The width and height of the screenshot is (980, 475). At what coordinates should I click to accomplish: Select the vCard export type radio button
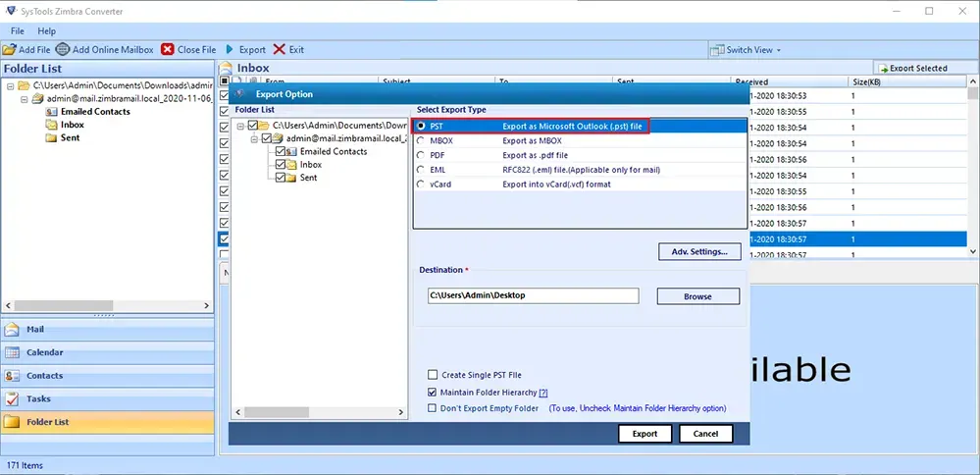(421, 185)
